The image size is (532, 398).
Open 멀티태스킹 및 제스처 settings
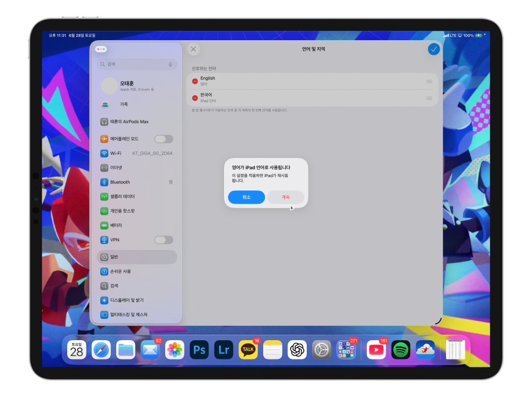[137, 315]
